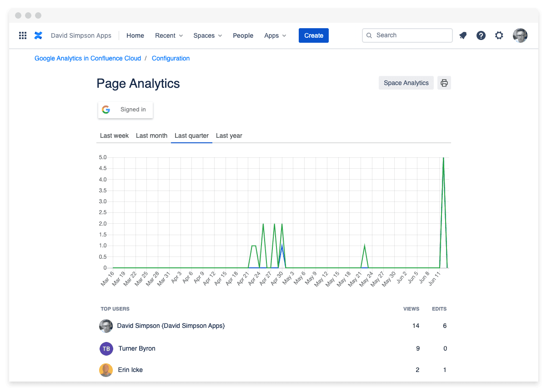Click the David Simpson {David Simpson Apps} name
The height and width of the screenshot is (392, 547).
tap(171, 326)
